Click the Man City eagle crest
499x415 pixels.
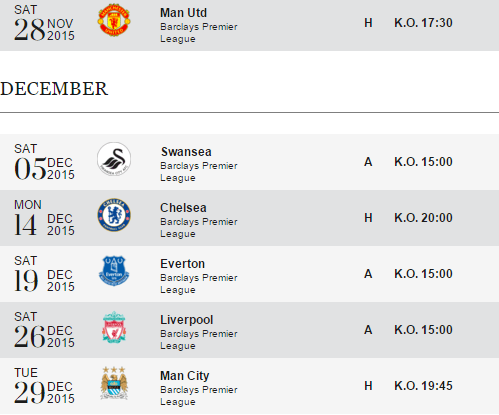[x=114, y=383]
